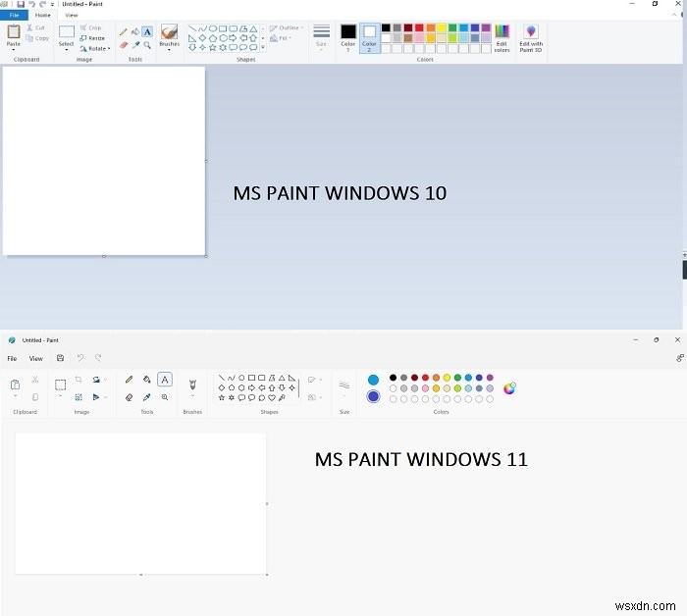This screenshot has height=616, width=687.
Task: Select the Pencil tool in Windows 11 Paint
Action: [x=129, y=380]
